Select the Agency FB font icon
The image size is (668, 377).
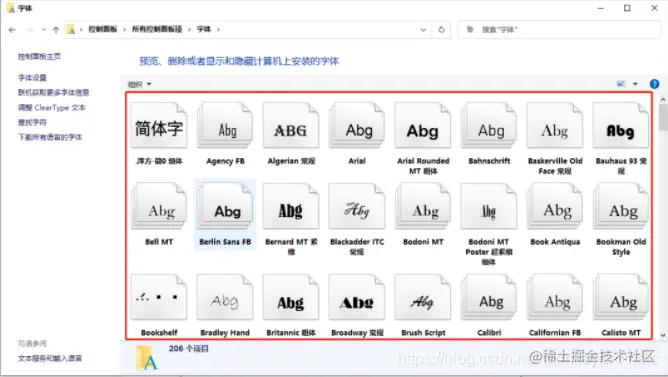(x=225, y=125)
